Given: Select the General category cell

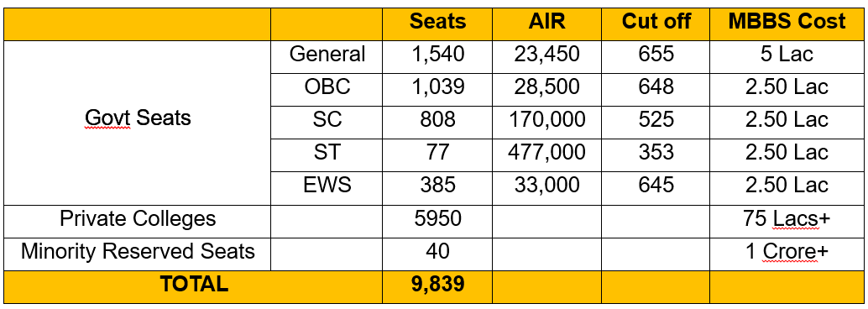Looking at the screenshot, I should tap(327, 55).
